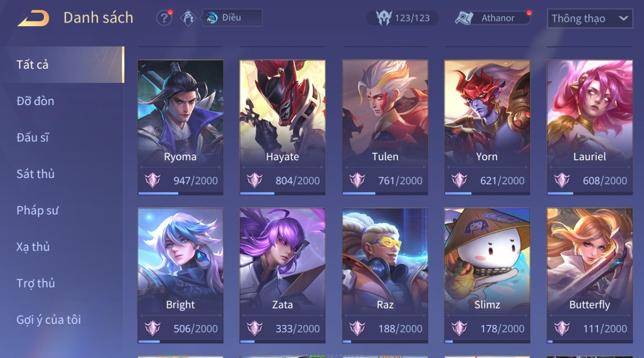
Task: Open the Gợi ý của tôi list
Action: pos(49,320)
